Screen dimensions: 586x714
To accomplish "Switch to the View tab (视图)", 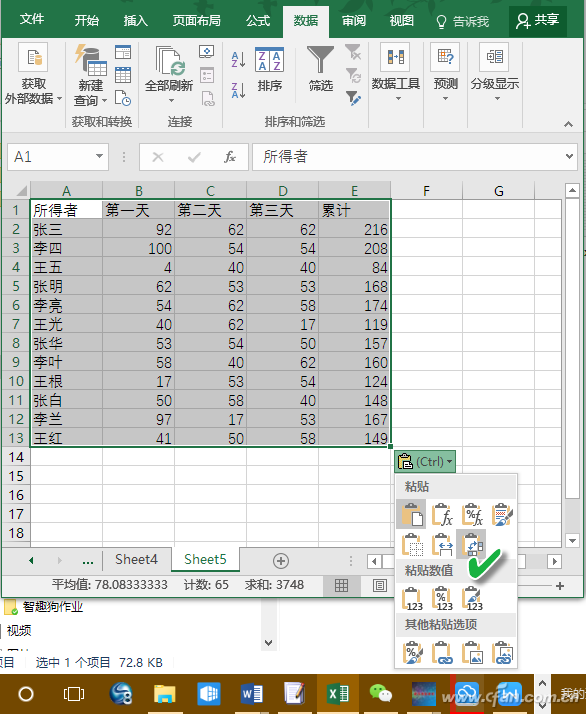I will coord(402,20).
